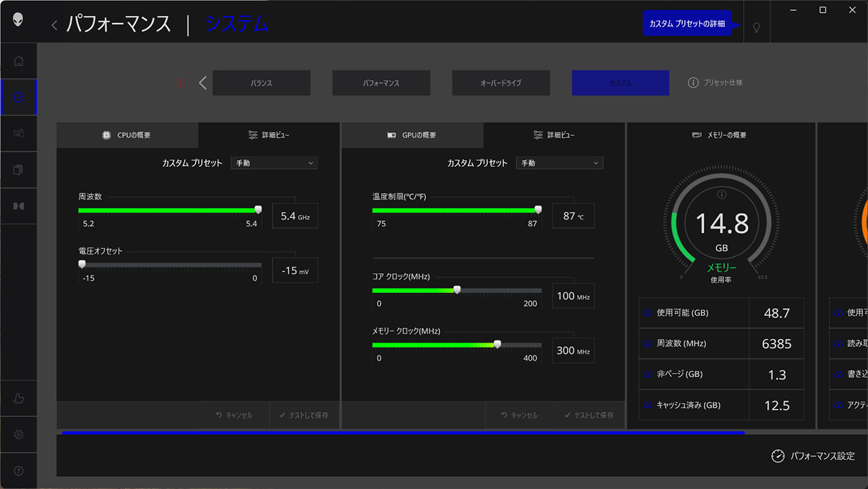
Task: Select the バランス preset
Action: pos(261,83)
